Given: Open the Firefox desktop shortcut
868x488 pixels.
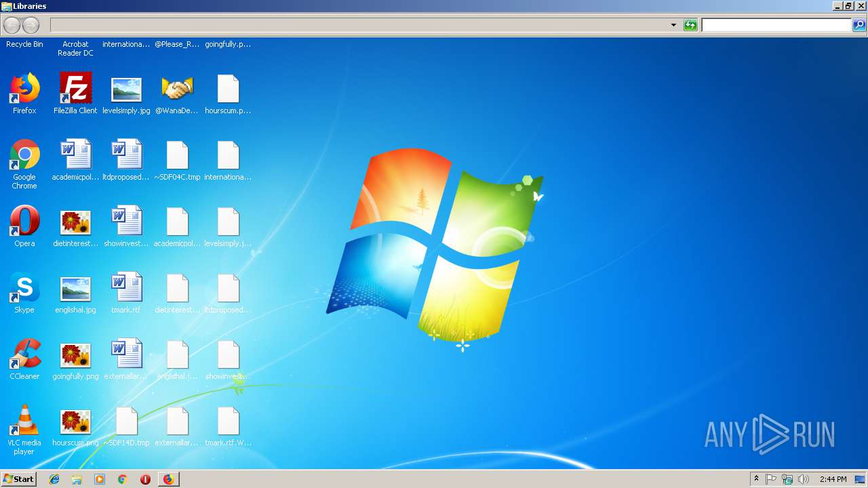Looking at the screenshot, I should point(24,89).
